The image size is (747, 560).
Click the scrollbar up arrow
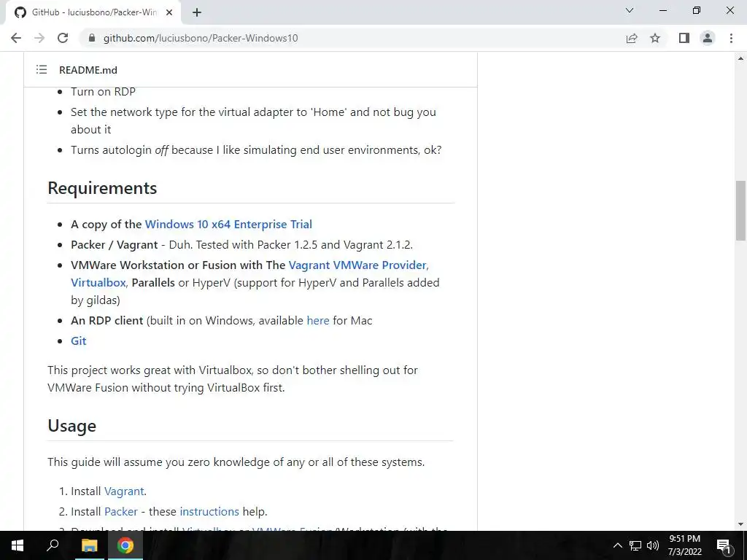point(740,58)
